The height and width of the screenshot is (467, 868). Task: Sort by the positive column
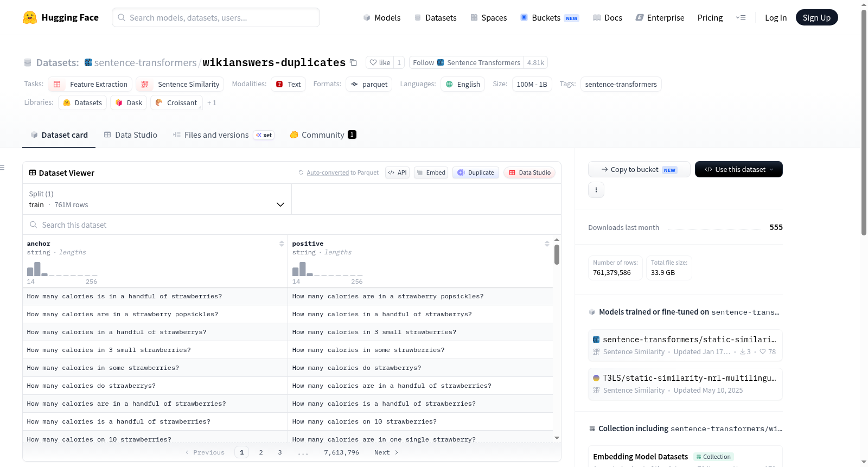point(547,244)
